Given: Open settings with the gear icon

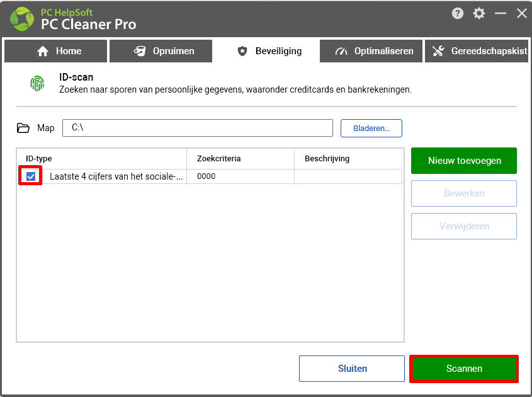Looking at the screenshot, I should 478,14.
